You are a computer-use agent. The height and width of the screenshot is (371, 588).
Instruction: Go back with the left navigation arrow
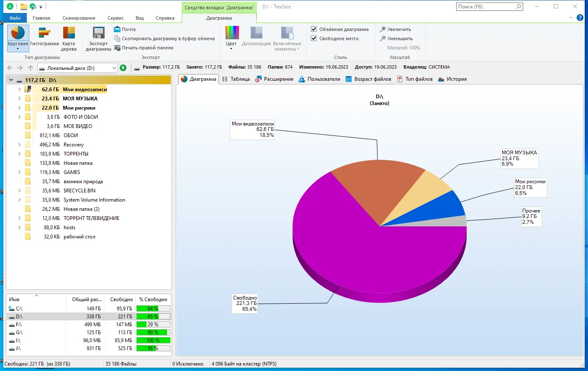point(10,68)
